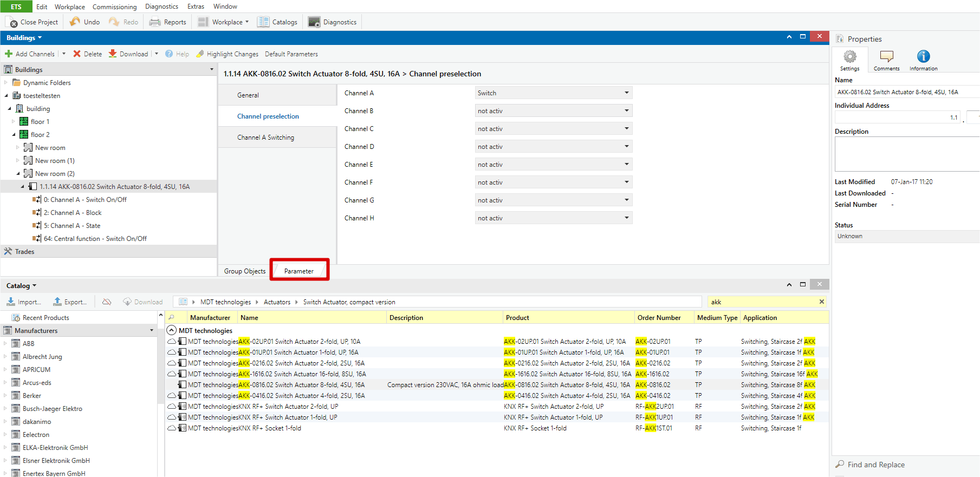The height and width of the screenshot is (477, 980).
Task: Open the Reports printer icon
Action: click(x=155, y=22)
